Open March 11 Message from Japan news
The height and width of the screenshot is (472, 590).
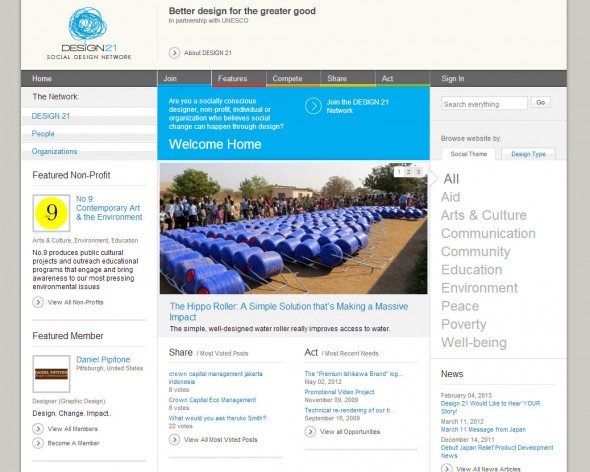[483, 429]
